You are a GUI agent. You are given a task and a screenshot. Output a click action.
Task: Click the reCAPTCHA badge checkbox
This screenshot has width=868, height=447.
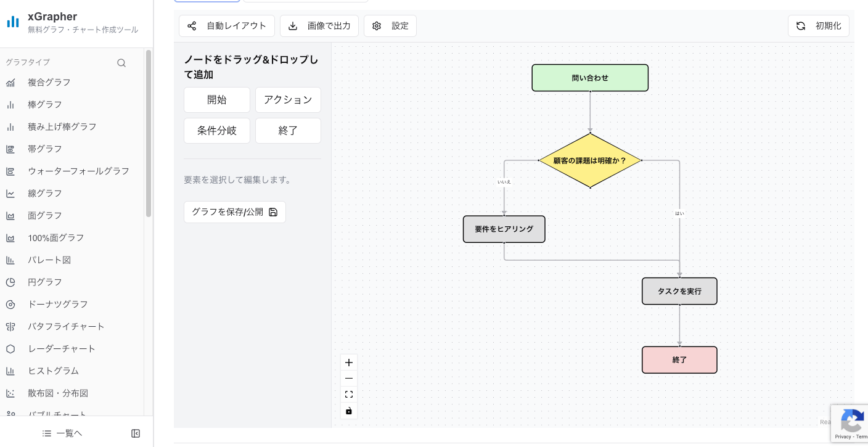tap(853, 424)
